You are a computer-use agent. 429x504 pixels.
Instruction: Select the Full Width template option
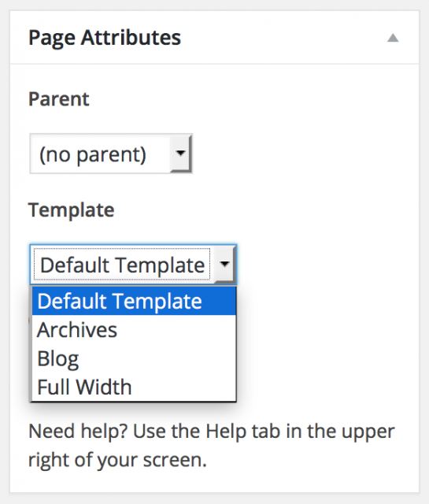click(x=134, y=387)
